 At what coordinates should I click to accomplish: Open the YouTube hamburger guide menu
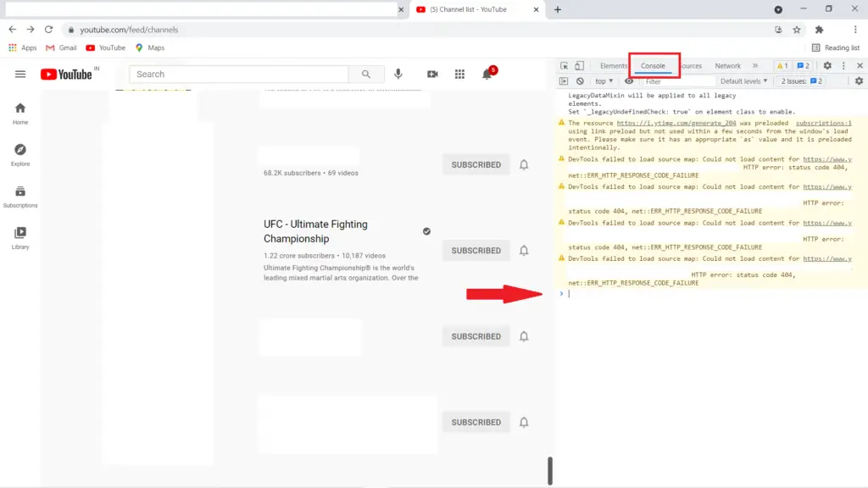pos(20,75)
